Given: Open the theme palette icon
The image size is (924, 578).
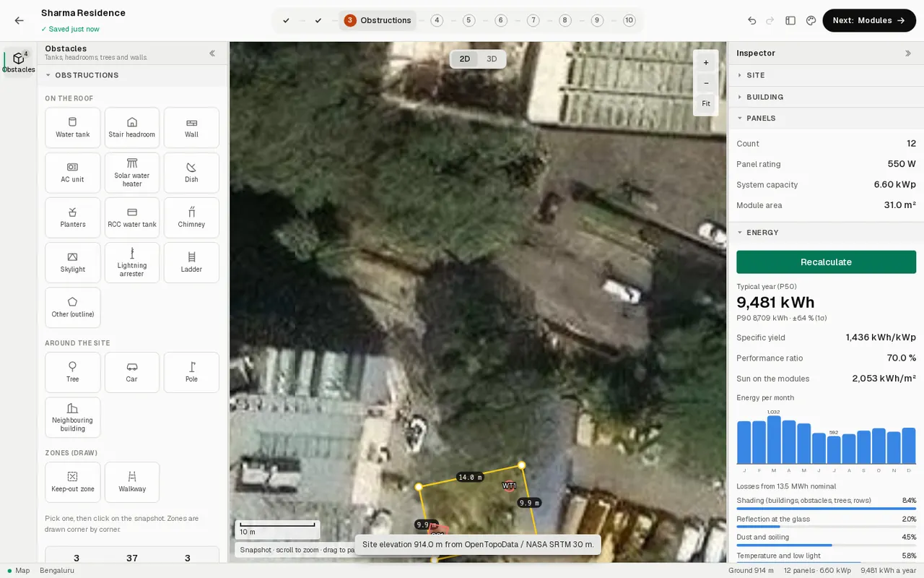Looking at the screenshot, I should pyautogui.click(x=811, y=20).
